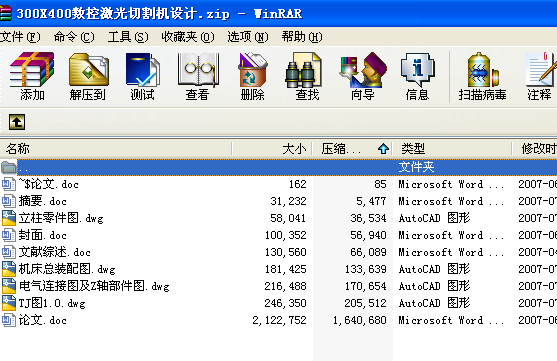The width and height of the screenshot is (557, 361).
Task: Click the Extract To (解压到) icon
Action: point(88,70)
